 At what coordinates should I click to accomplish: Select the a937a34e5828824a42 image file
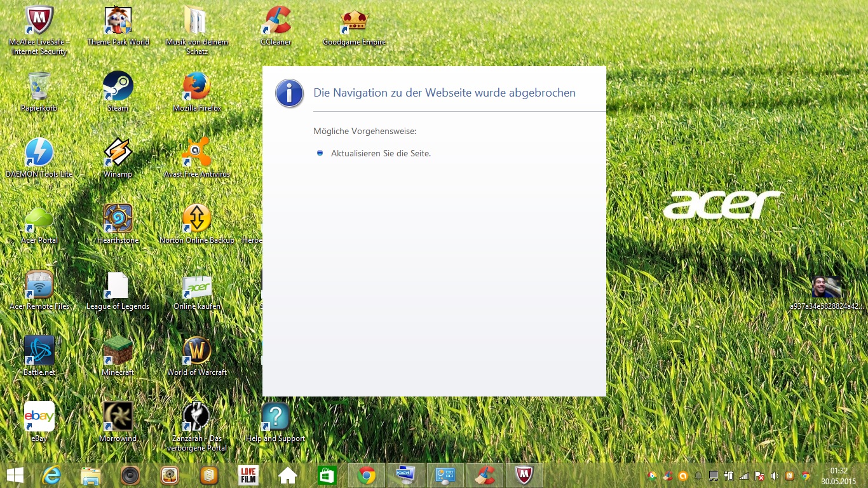coord(827,293)
